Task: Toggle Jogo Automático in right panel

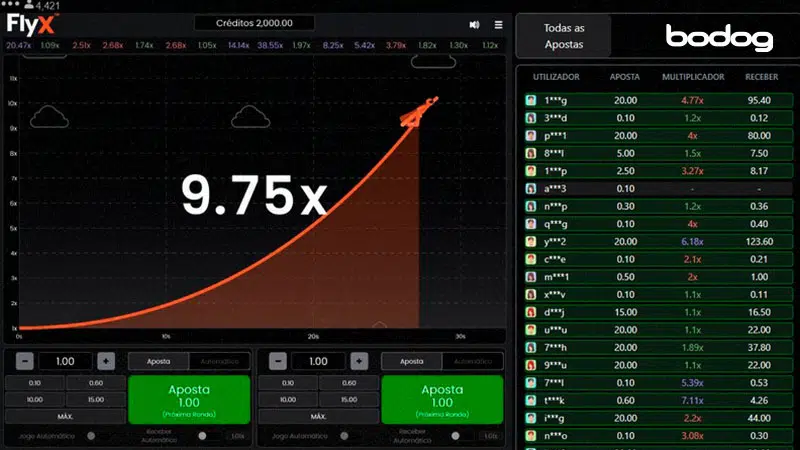Action: 344,435
